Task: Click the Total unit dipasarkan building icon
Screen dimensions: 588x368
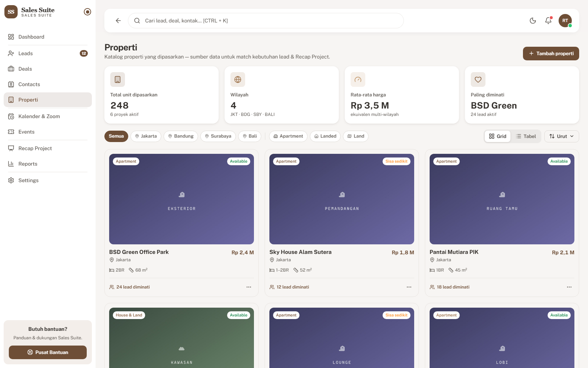Action: pos(118,79)
